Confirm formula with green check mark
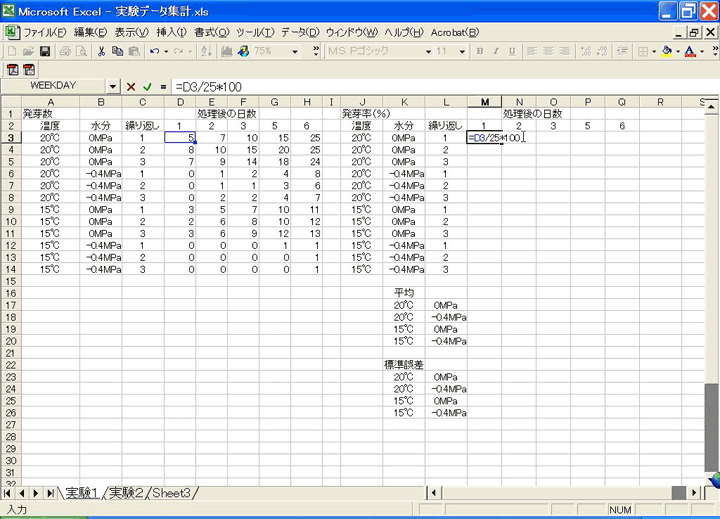The image size is (720, 519). [147, 87]
